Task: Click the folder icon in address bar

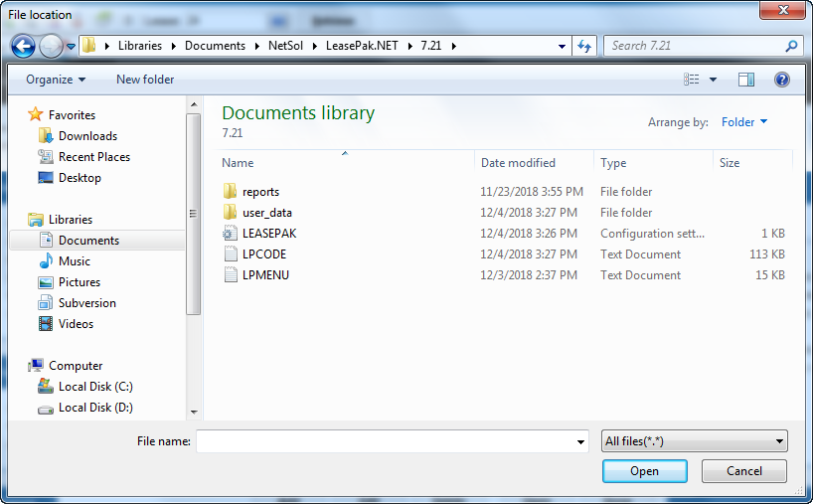Action: pyautogui.click(x=89, y=45)
